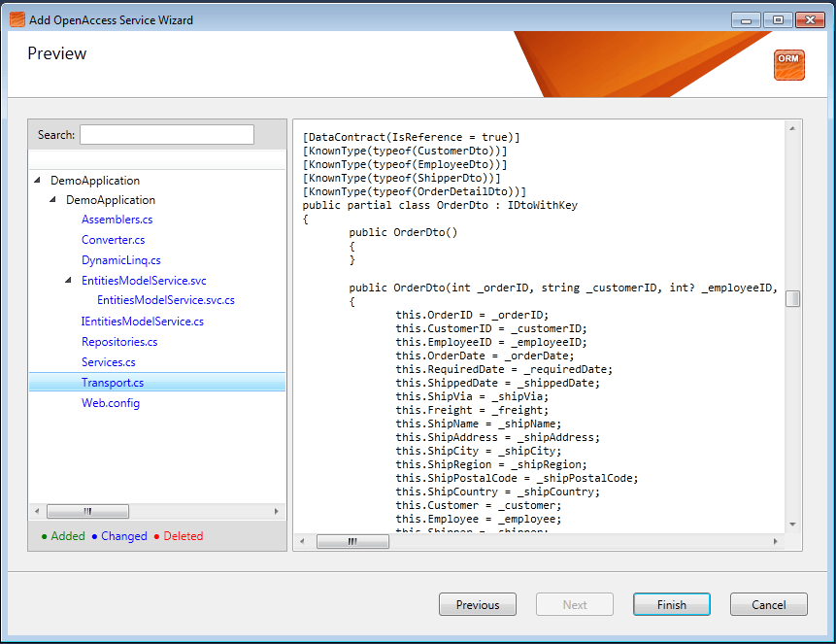Open Repositories.cs preview
This screenshot has height=644, width=836.
pos(119,342)
